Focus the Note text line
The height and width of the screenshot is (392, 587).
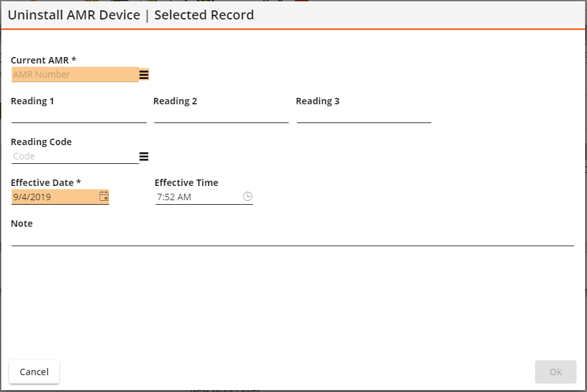click(x=293, y=238)
